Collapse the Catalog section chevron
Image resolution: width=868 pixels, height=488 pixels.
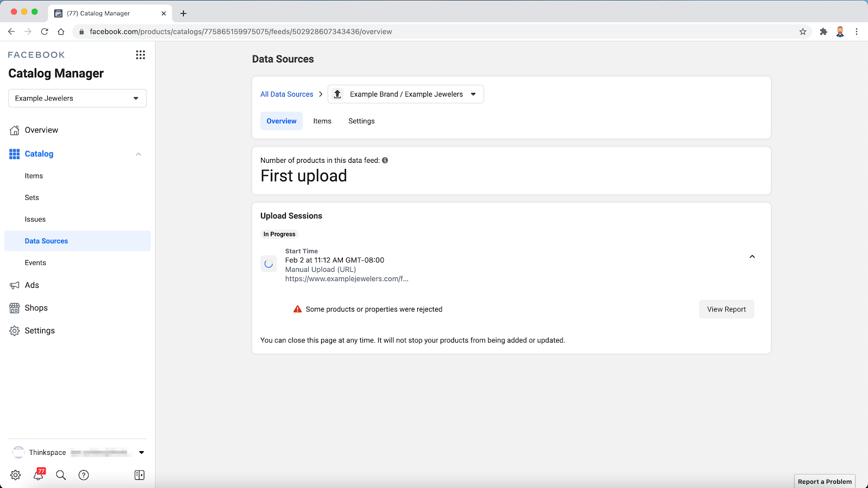tap(138, 154)
